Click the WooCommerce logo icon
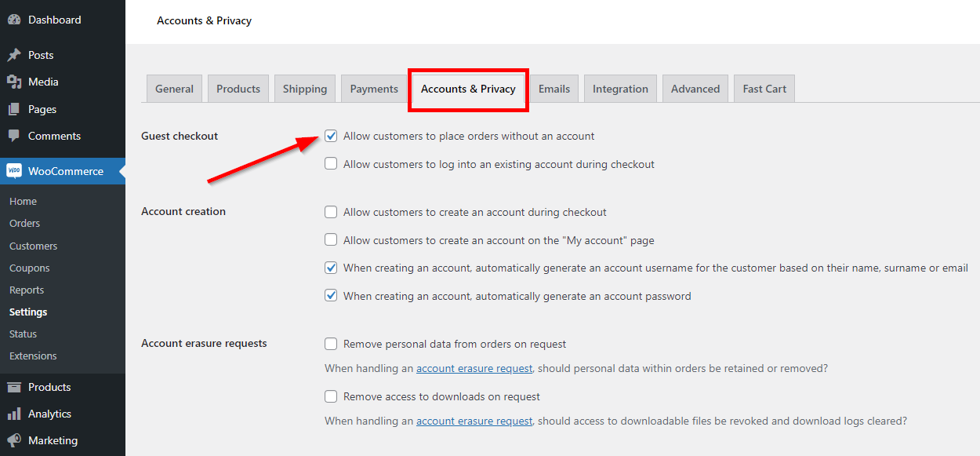This screenshot has width=980, height=456. pos(14,171)
